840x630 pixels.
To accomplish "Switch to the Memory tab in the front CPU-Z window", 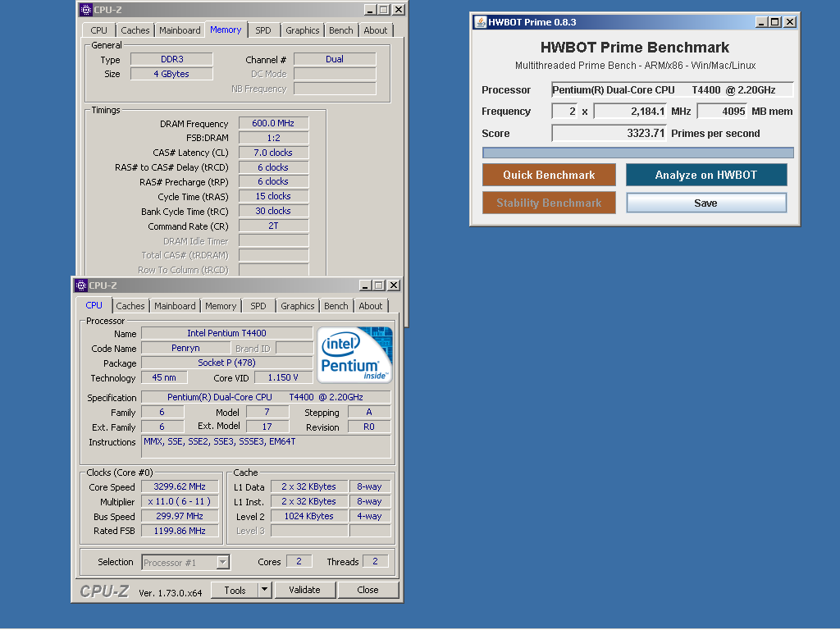I will pyautogui.click(x=221, y=306).
